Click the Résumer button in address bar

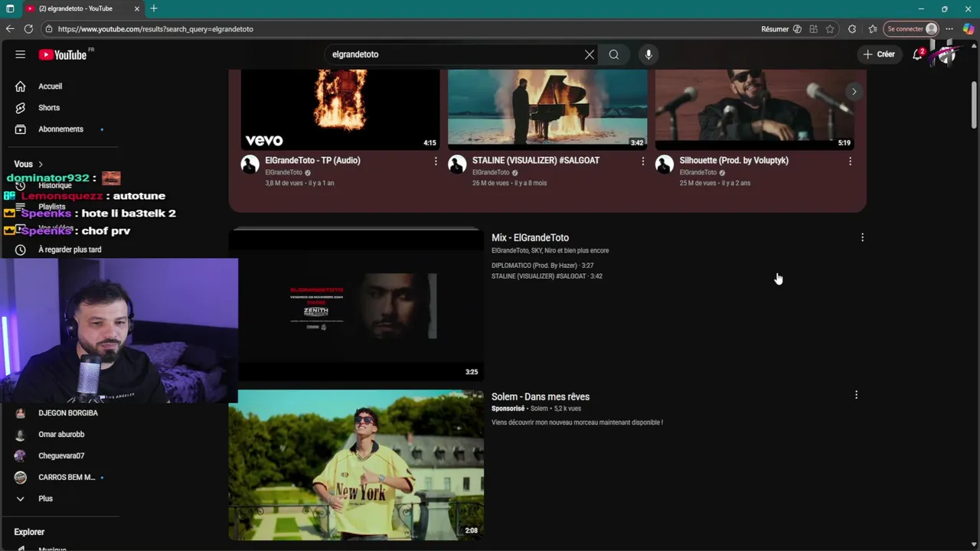[x=781, y=29]
